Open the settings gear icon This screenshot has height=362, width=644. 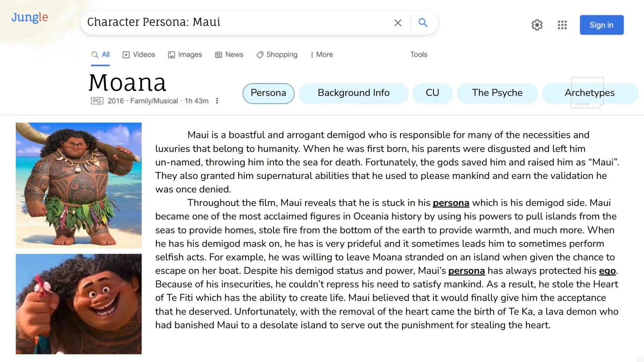coord(537,25)
